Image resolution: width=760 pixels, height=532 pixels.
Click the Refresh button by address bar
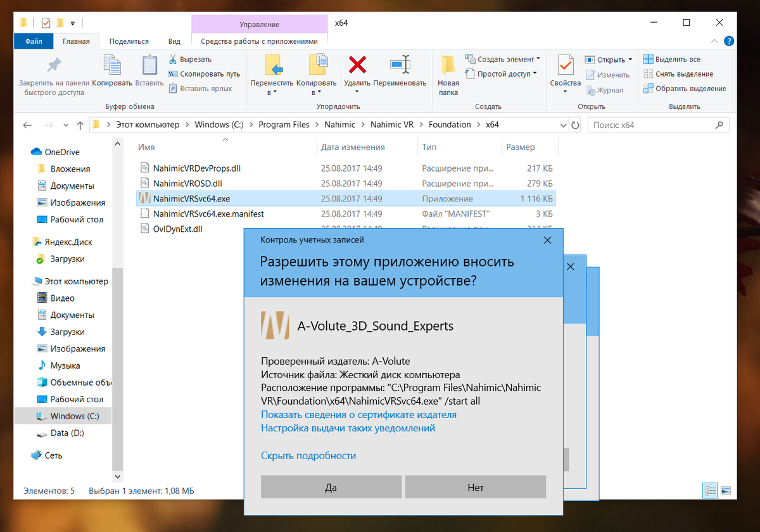(575, 125)
